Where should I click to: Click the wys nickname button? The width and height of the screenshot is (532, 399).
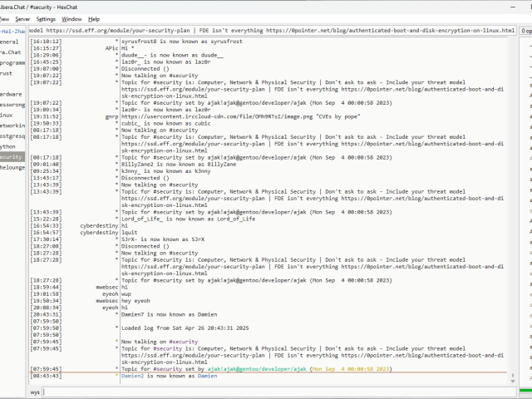35,391
